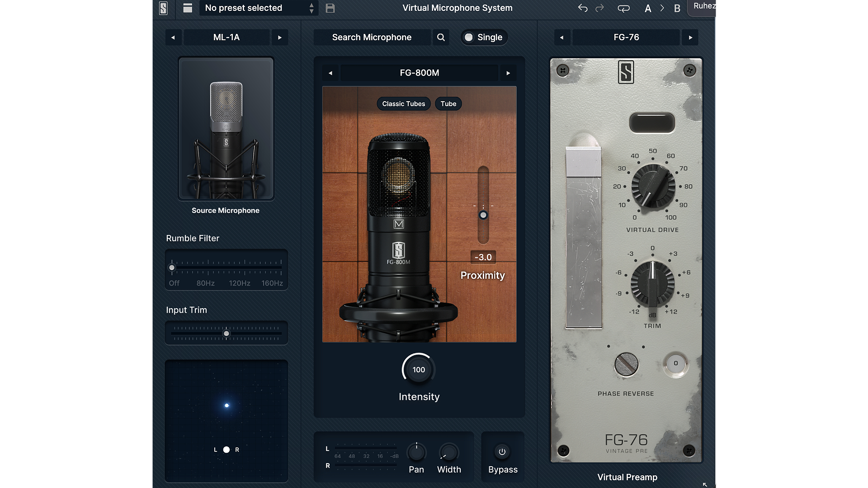Click the Slate Digital logo icon
Viewport: 868px width, 488px height.
click(x=163, y=8)
